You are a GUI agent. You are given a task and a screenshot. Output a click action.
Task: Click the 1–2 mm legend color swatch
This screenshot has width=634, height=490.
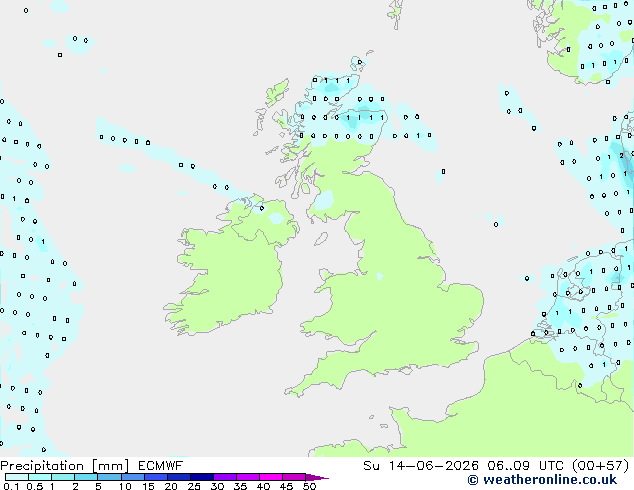(63, 477)
